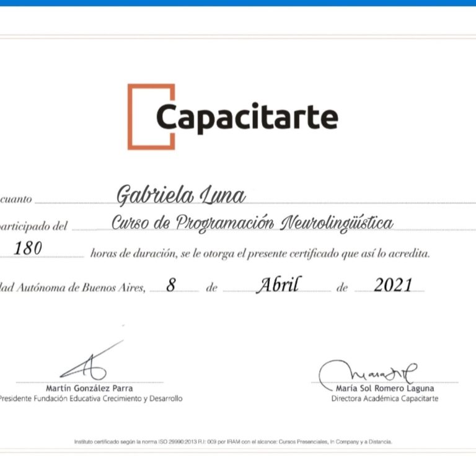This screenshot has height=476, width=476.
Task: Select the name Gabriela Luna
Action: point(181,195)
